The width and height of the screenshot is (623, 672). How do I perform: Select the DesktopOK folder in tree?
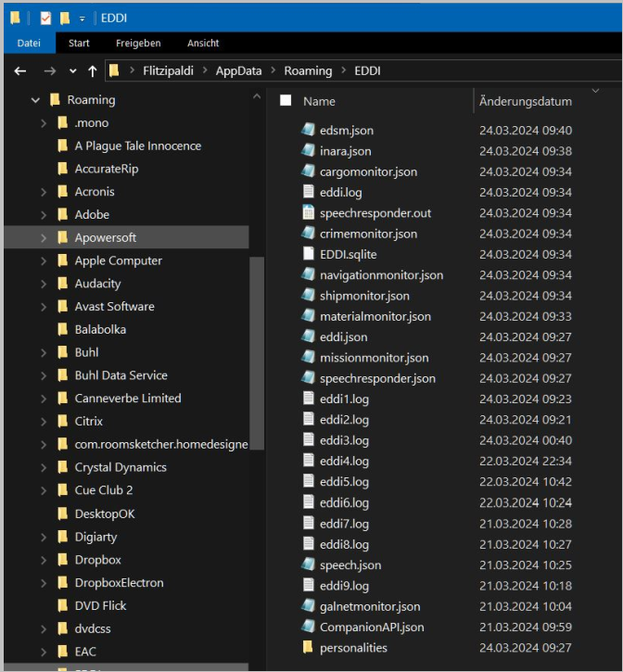[105, 514]
